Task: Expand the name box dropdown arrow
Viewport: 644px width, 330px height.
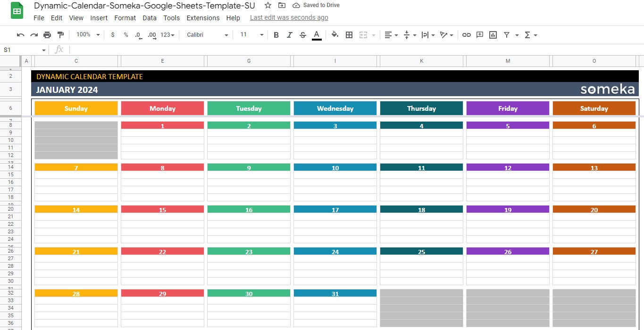Action: (44, 50)
